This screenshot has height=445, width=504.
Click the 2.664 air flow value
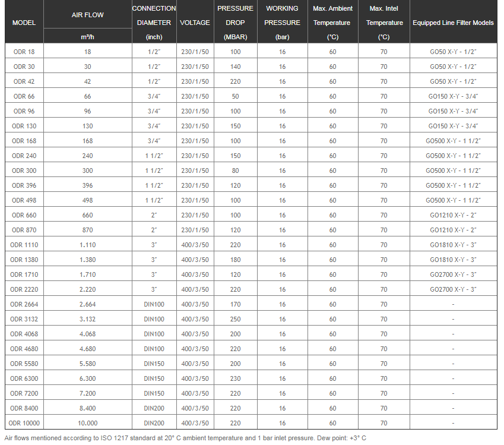tap(88, 304)
